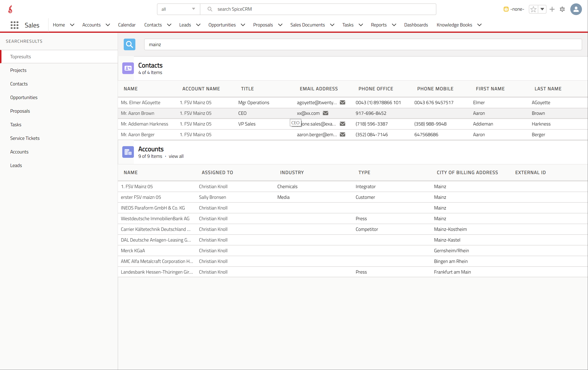Screen dimensions: 588x370
Task: Expand the Home menu chevron
Action: coord(72,25)
